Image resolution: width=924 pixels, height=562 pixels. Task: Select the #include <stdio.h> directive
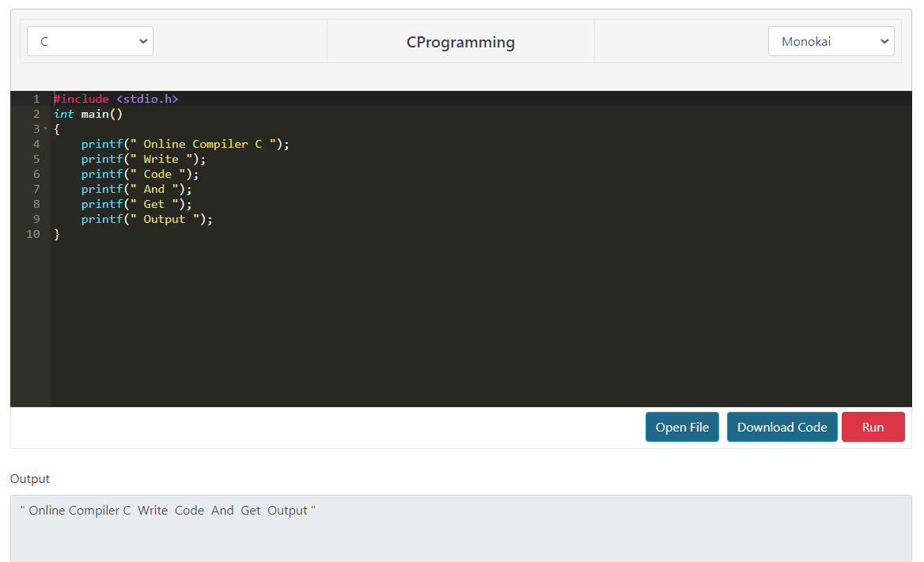click(116, 98)
